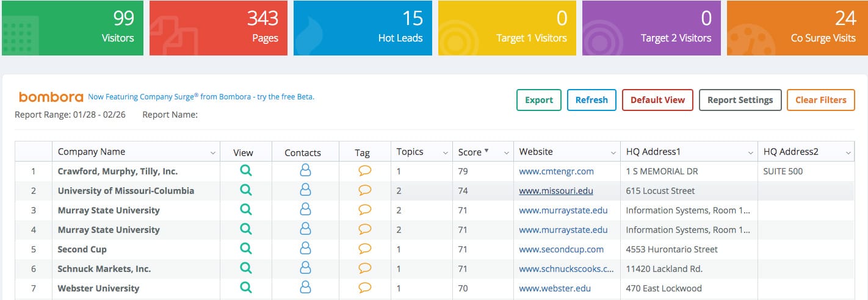
Task: Open the 99 Visitors tile
Action: [x=71, y=28]
